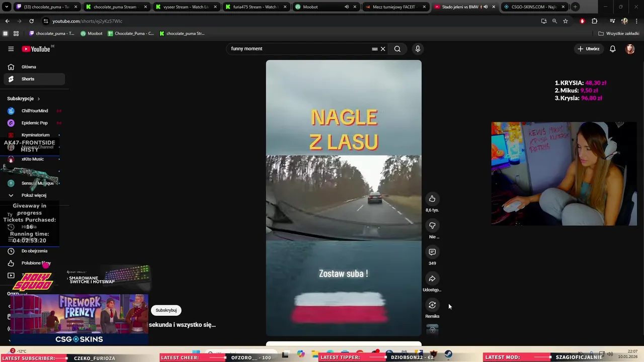Click Utwórz create button
The height and width of the screenshot is (362, 644).
point(588,49)
